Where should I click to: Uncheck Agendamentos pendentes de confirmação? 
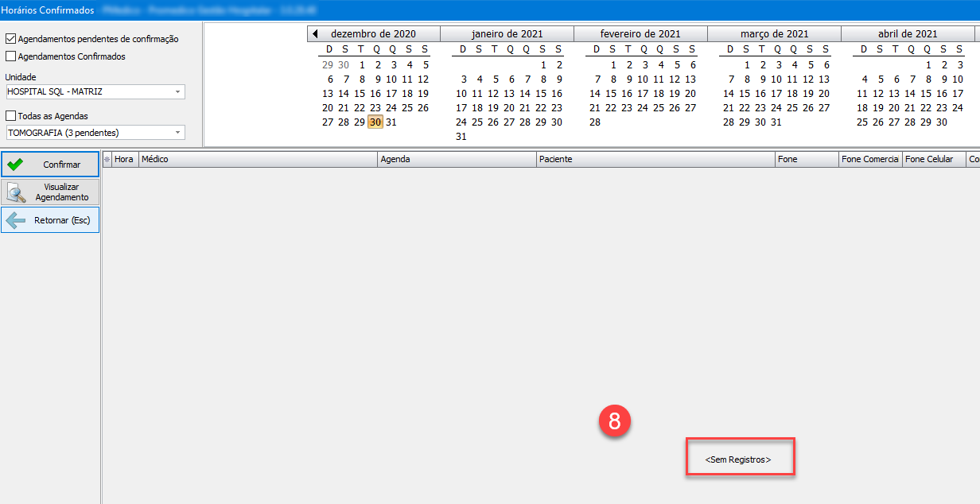point(11,38)
